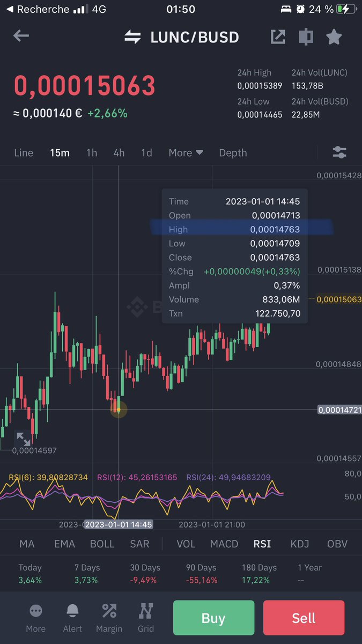Select the Line chart tab
Viewport: 362px width, 644px height.
[24, 153]
